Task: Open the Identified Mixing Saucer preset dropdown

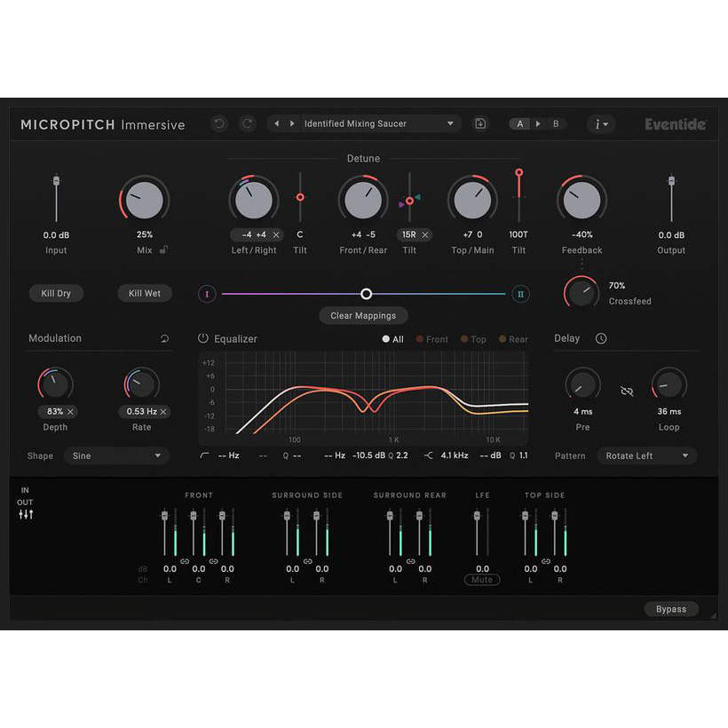Action: click(x=379, y=123)
